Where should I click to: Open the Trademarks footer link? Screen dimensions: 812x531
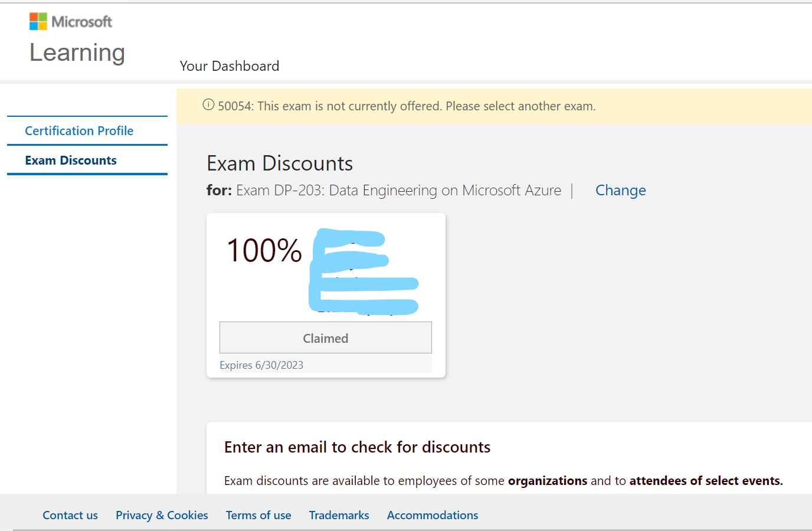point(339,515)
